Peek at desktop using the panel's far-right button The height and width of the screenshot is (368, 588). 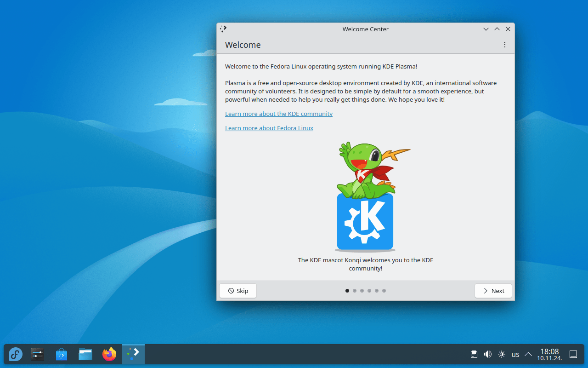coord(573,354)
